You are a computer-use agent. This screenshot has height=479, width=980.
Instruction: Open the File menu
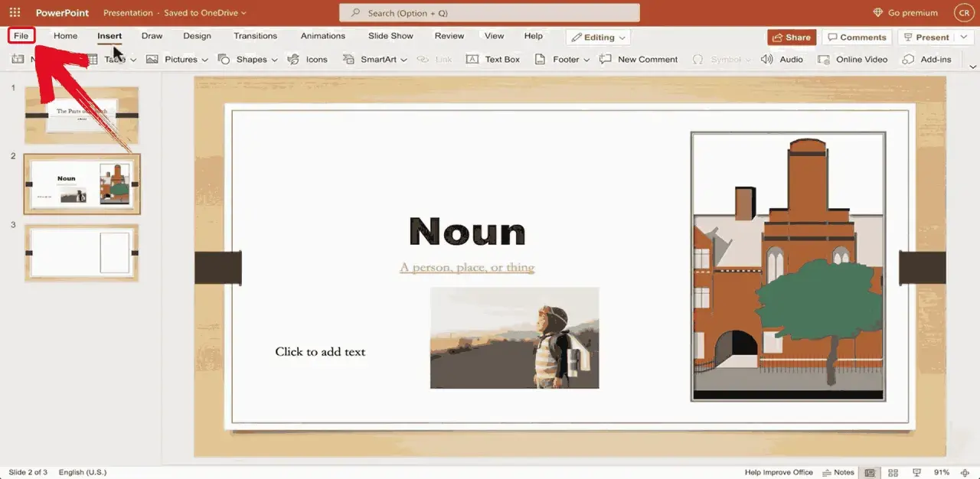[x=21, y=36]
